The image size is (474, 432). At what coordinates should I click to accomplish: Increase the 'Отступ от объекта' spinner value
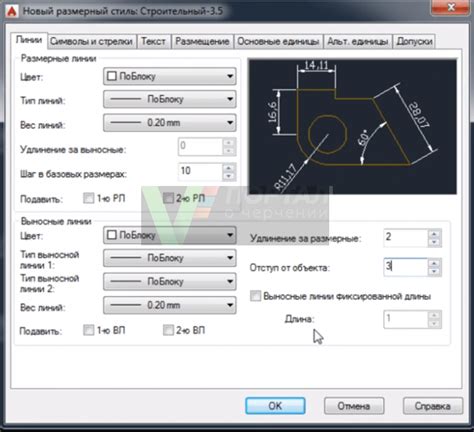pyautogui.click(x=434, y=264)
